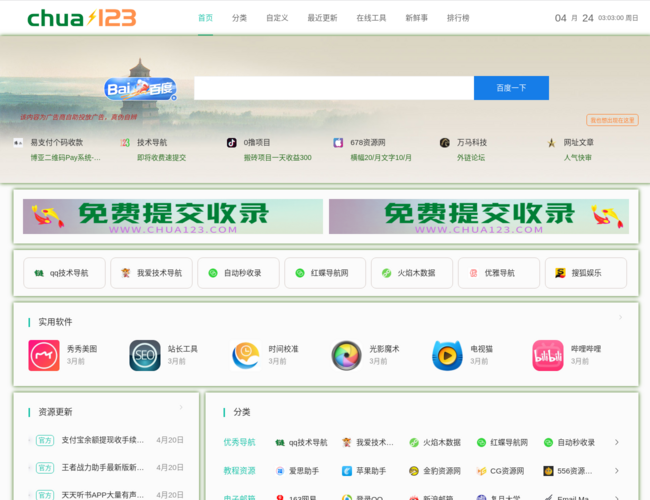
Task: Click the 我爱技术导航 button icon
Action: (x=126, y=273)
